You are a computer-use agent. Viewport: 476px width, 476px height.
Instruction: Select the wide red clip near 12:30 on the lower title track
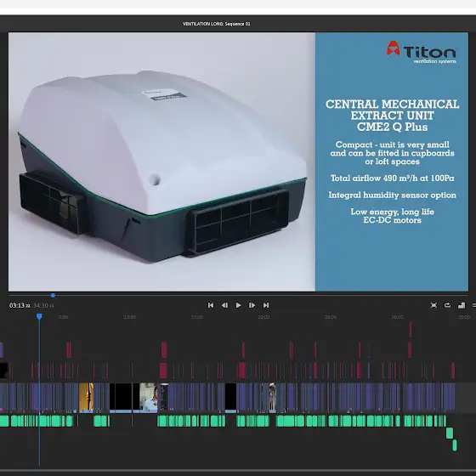[x=163, y=371]
